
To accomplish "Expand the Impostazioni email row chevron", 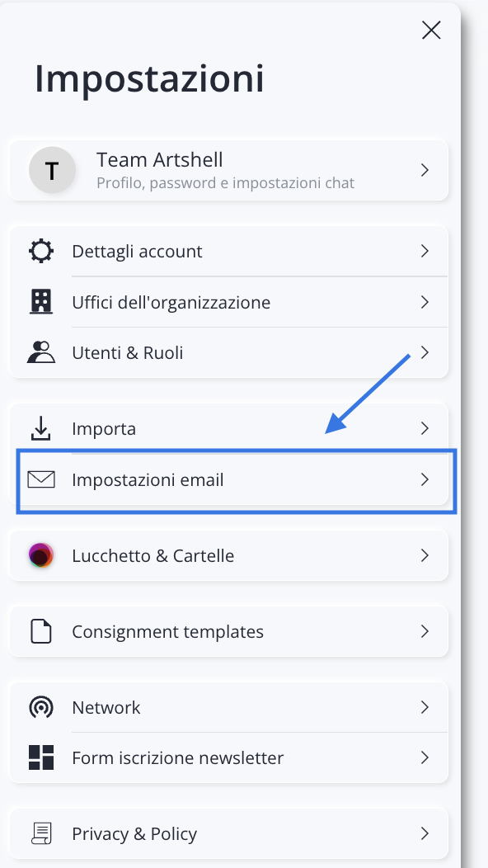I will click(425, 479).
